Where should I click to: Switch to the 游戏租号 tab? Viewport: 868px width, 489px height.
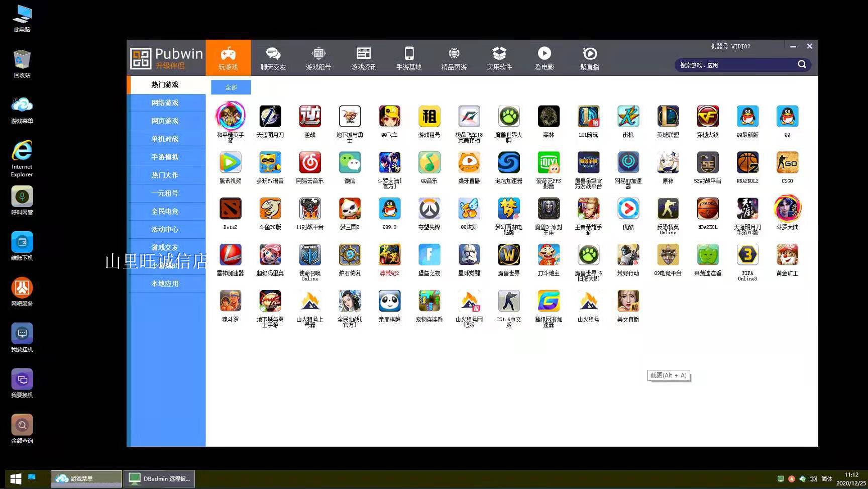tap(318, 58)
